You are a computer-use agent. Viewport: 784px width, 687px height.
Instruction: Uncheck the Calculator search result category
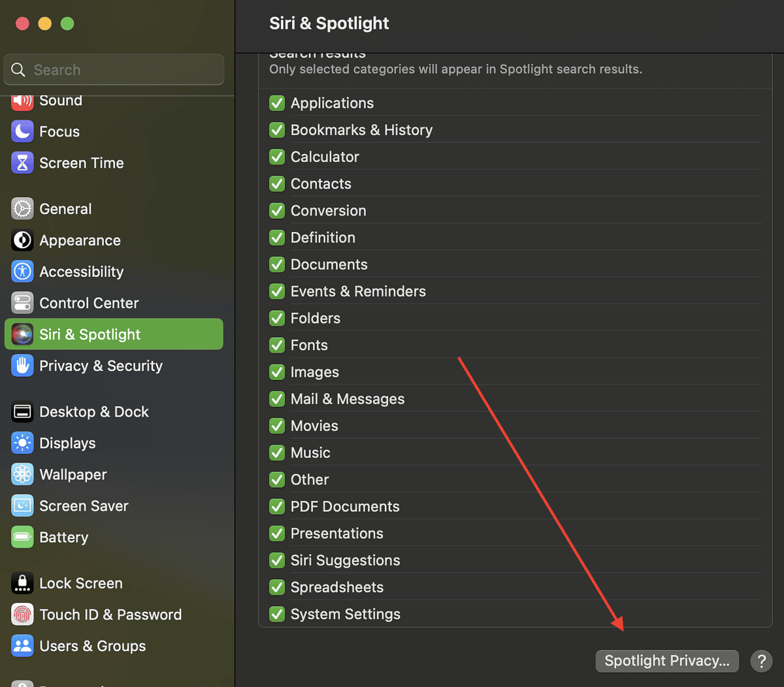point(276,157)
